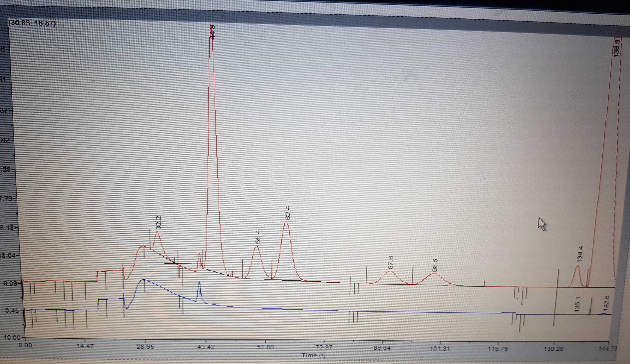Image resolution: width=630 pixels, height=364 pixels.
Task: Select the 87.8 peak label
Action: [391, 262]
